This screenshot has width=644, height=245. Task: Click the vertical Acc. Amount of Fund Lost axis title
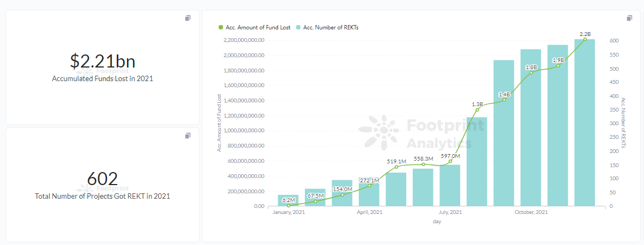coord(219,122)
